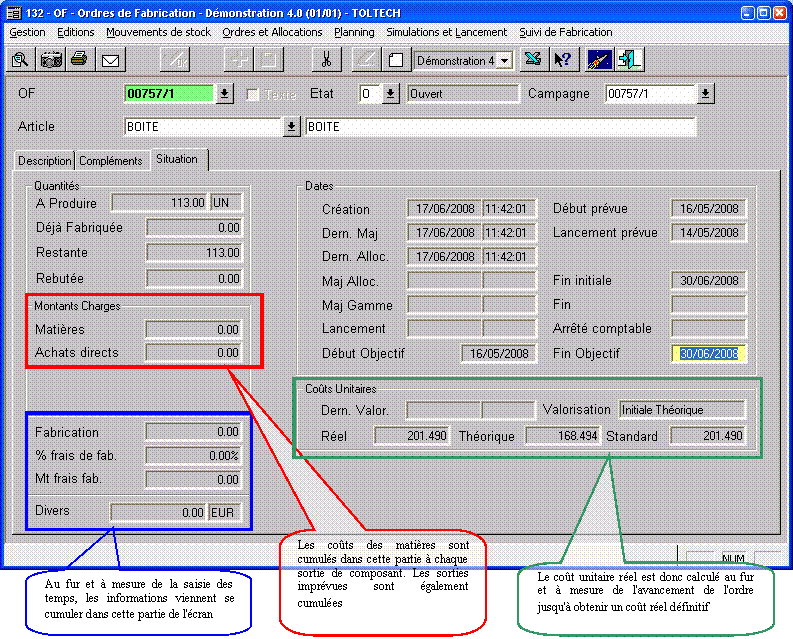This screenshot has width=793, height=639.
Task: Click the application icon in title bar
Action: 14,13
